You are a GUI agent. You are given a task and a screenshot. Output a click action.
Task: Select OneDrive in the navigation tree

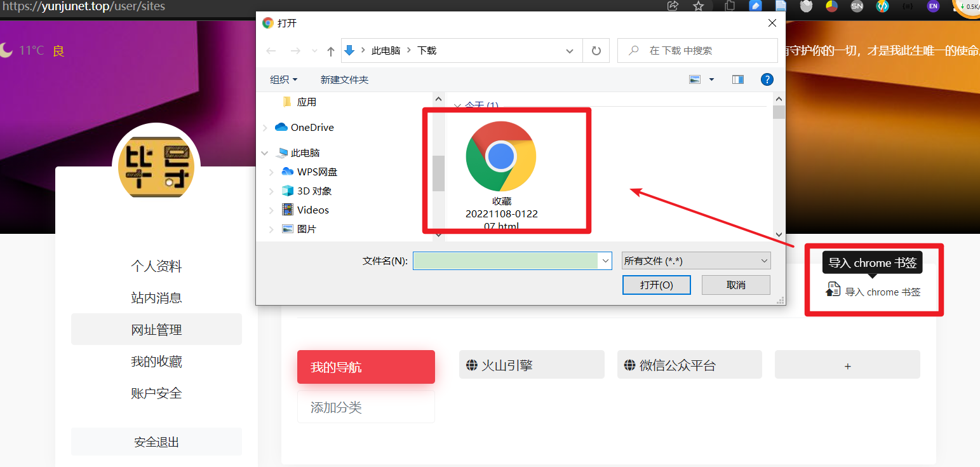click(x=312, y=127)
